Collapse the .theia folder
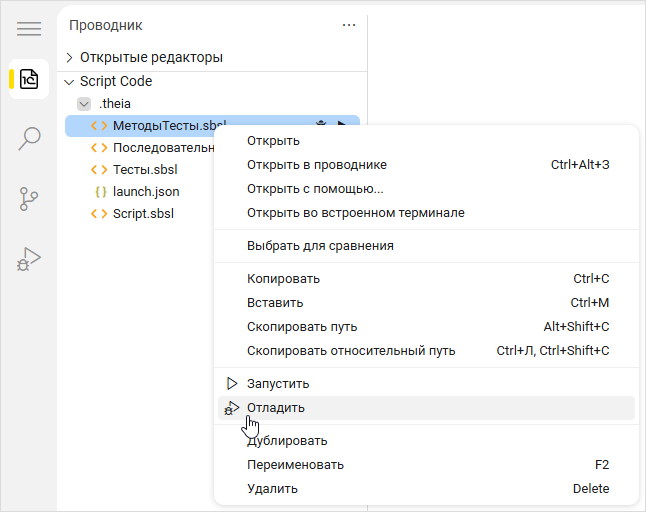Image resolution: width=646 pixels, height=512 pixels. [x=84, y=103]
